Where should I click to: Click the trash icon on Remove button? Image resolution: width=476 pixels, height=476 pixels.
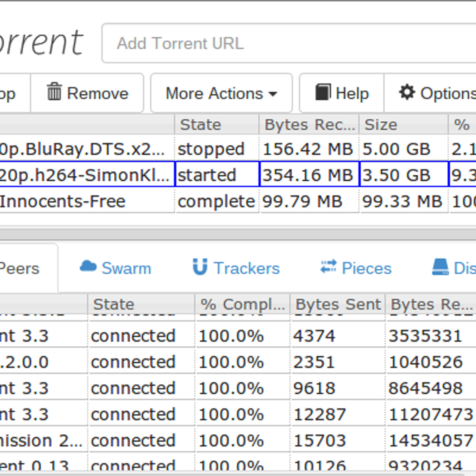[x=54, y=92]
